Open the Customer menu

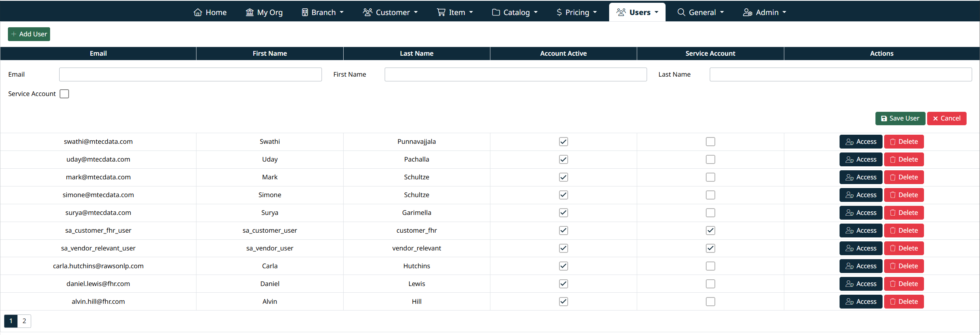[x=390, y=12]
